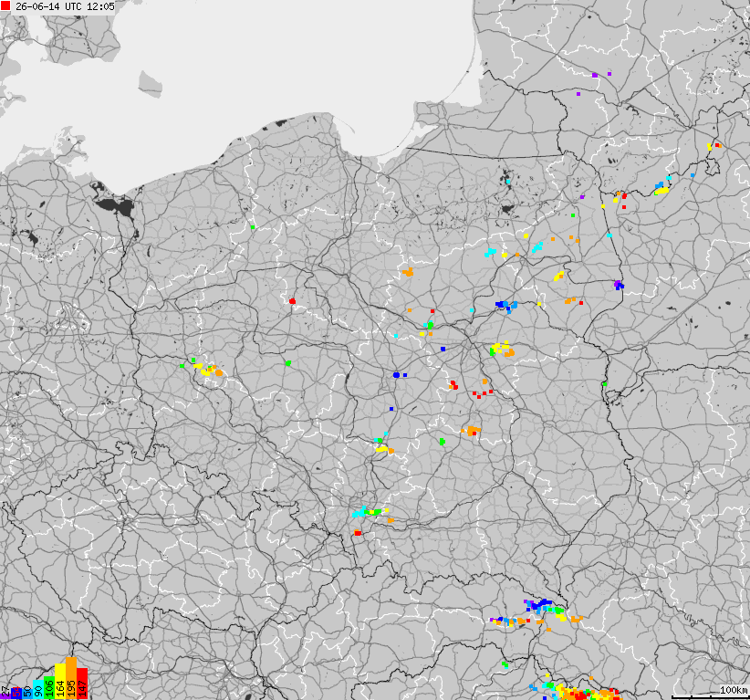Select the dark blue legend bar labeled 54

click(16, 694)
